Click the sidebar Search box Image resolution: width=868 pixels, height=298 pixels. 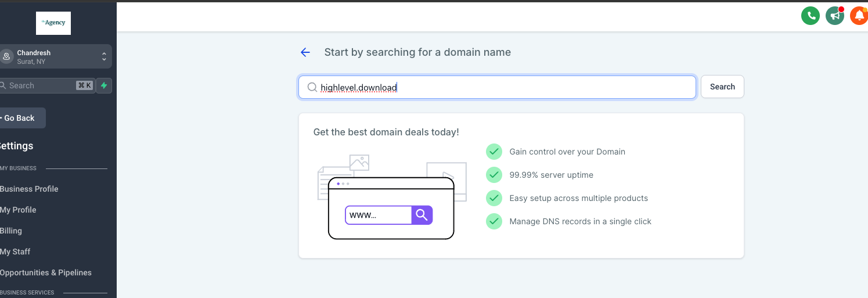click(46, 85)
